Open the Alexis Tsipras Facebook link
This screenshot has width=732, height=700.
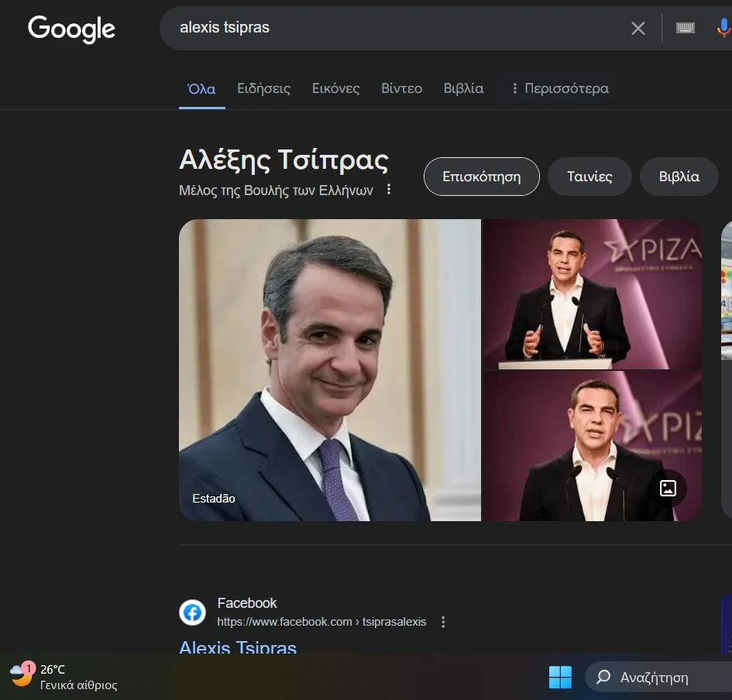[238, 647]
